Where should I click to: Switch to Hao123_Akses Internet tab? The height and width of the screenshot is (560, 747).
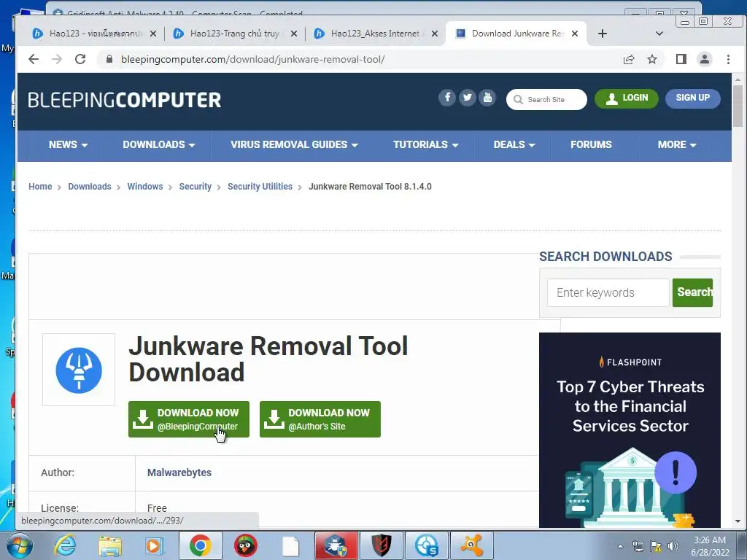tap(374, 34)
